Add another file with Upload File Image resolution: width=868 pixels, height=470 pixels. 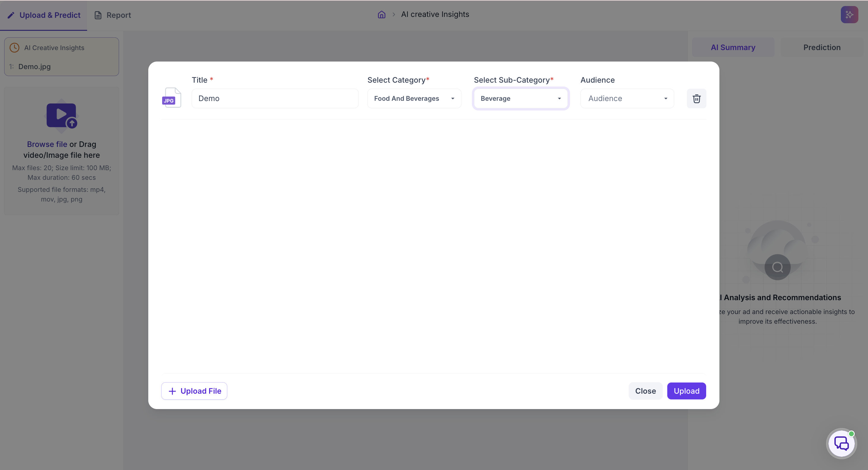pyautogui.click(x=194, y=391)
